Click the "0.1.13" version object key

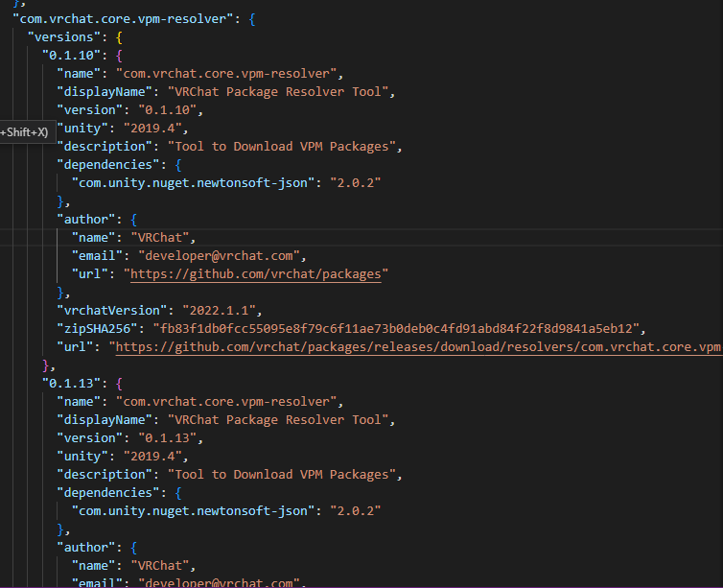pos(72,384)
